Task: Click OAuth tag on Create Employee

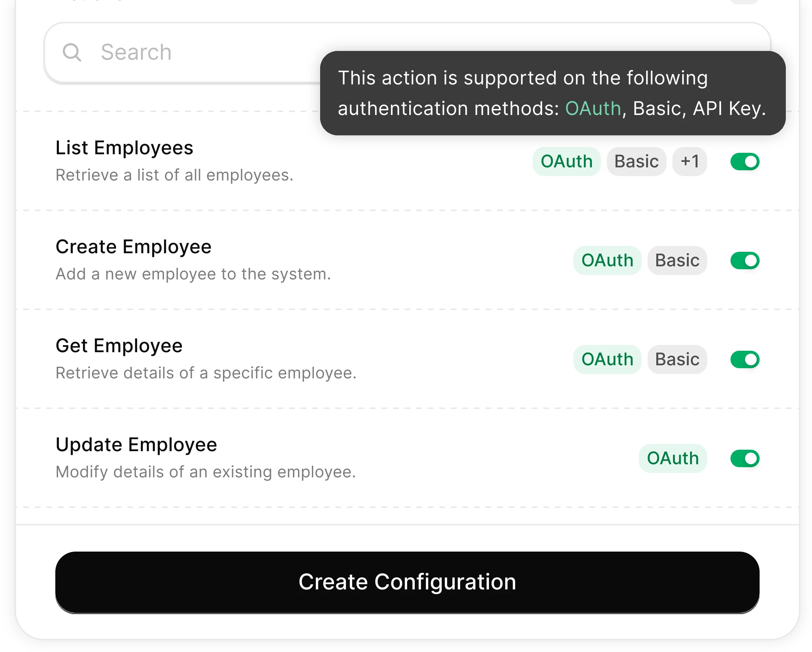Action: click(607, 261)
